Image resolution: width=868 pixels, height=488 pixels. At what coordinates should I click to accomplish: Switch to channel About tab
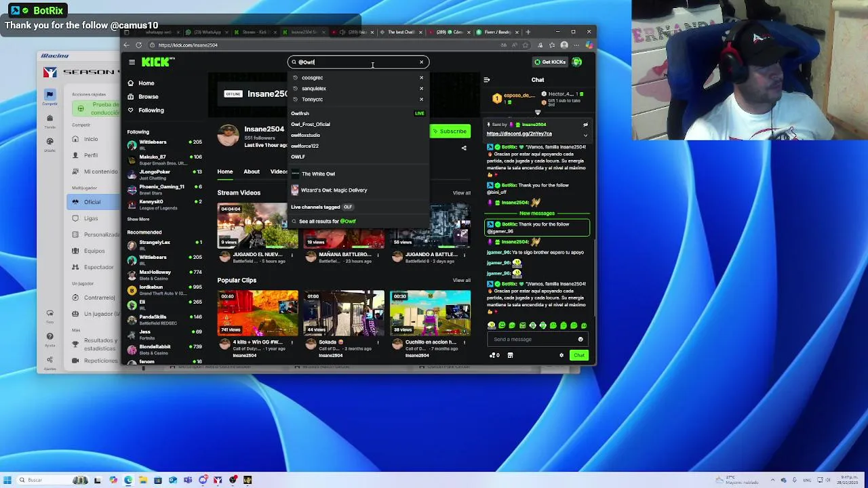tap(252, 171)
